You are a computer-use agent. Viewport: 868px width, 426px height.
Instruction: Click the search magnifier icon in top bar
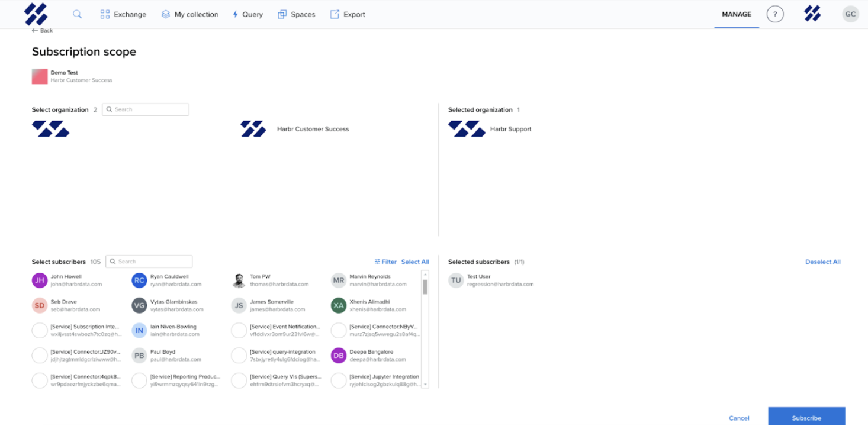pyautogui.click(x=77, y=14)
